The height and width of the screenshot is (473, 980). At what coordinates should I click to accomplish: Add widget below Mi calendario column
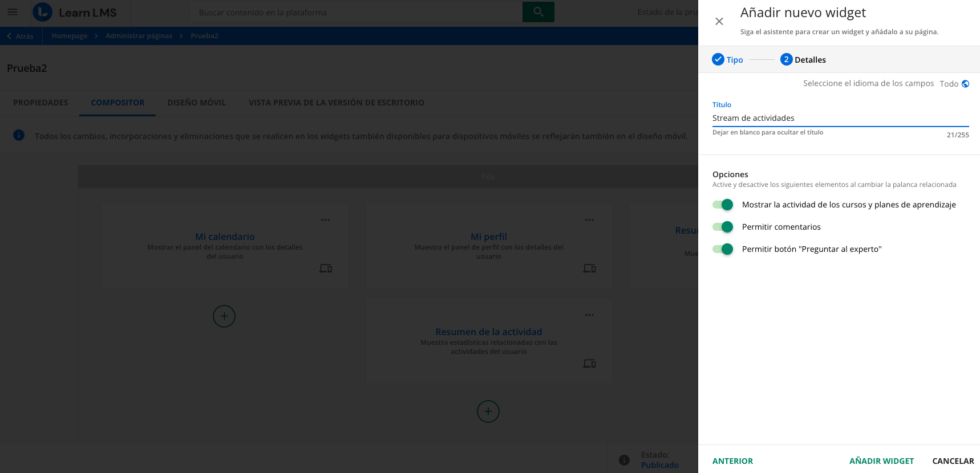pyautogui.click(x=224, y=316)
